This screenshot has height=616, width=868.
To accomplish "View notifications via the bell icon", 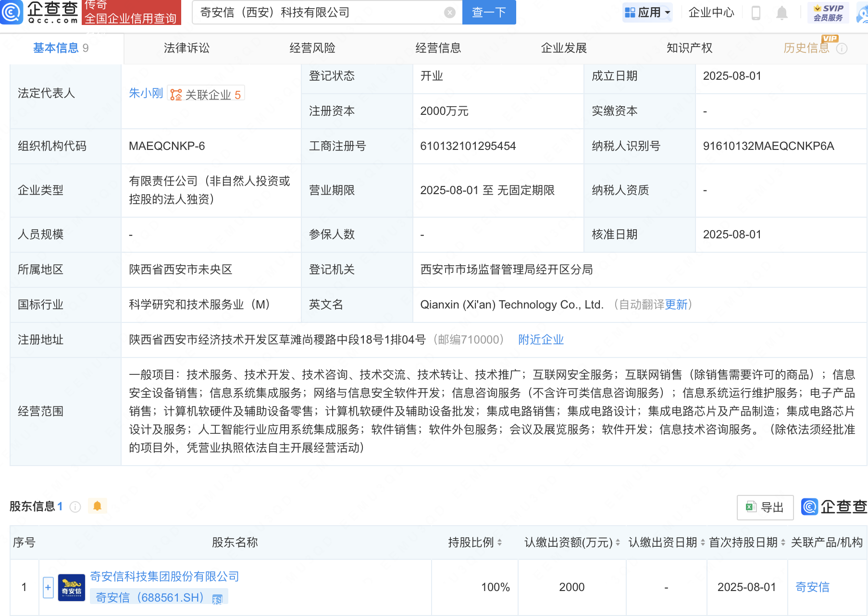I will pos(782,13).
